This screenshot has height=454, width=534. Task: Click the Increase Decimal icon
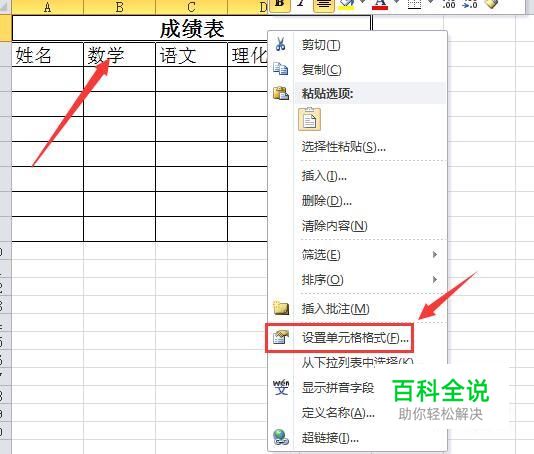pyautogui.click(x=449, y=5)
